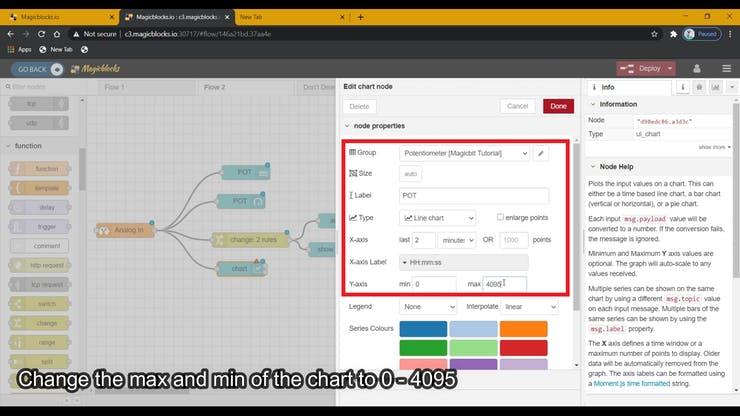Click the Y-axis max input field
The width and height of the screenshot is (740, 416).
point(504,284)
